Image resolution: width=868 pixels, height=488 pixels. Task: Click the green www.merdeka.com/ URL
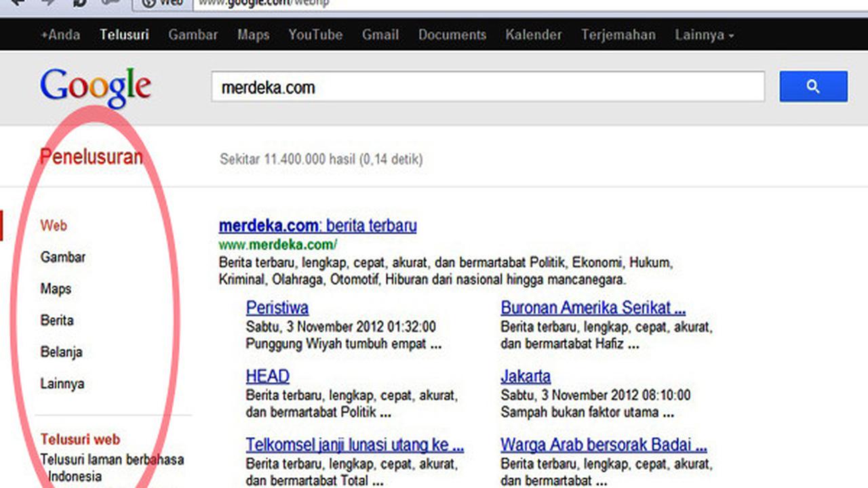pyautogui.click(x=278, y=245)
